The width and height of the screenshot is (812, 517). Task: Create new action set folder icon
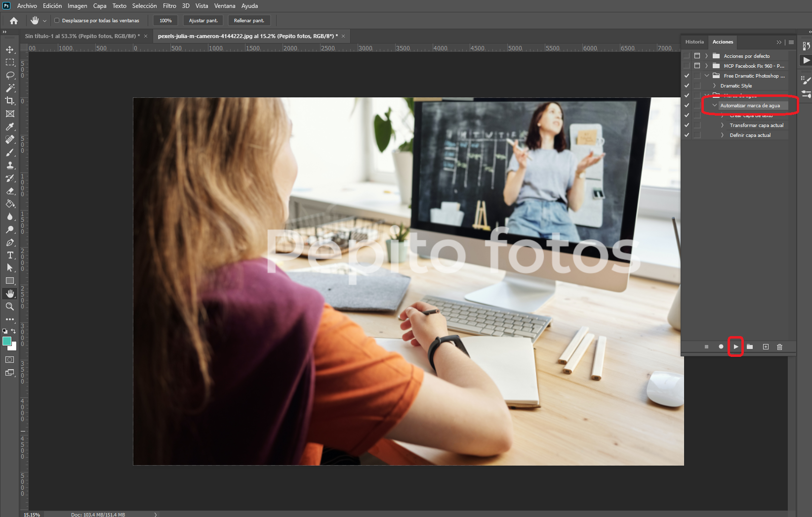click(750, 347)
